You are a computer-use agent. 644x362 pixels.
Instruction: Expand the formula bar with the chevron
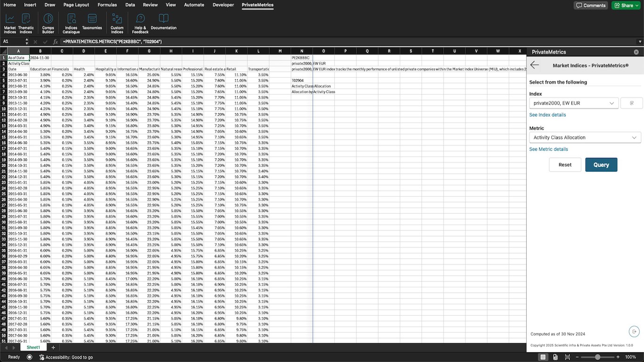(640, 41)
